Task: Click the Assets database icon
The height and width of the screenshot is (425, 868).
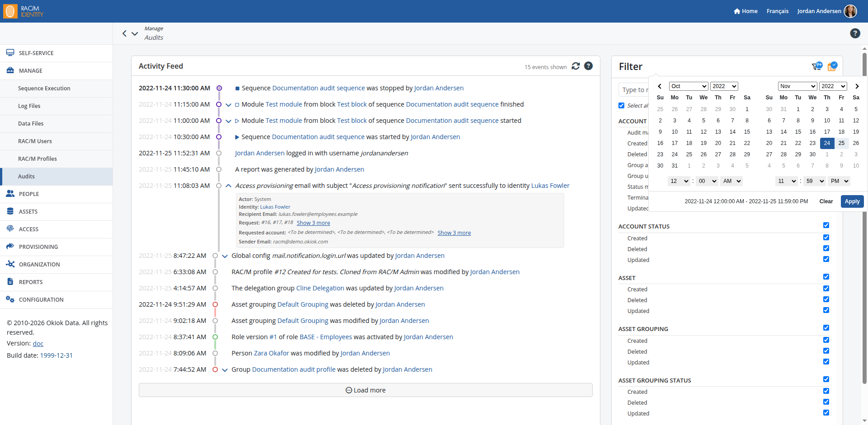Action: 10,211
